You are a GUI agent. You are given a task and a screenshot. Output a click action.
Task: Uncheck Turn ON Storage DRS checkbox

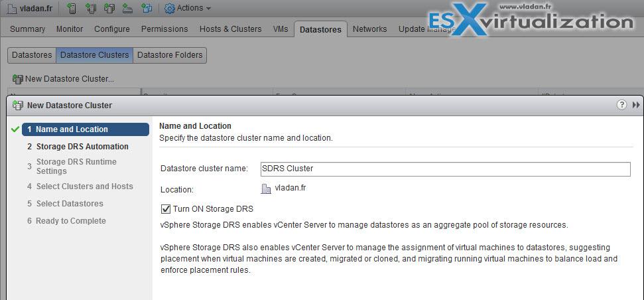166,209
